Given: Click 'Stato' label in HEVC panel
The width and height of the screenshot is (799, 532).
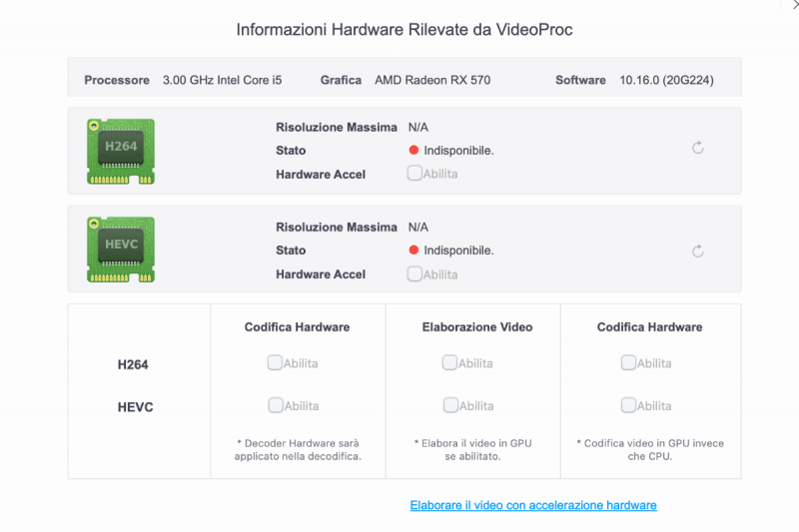Looking at the screenshot, I should point(291,251).
